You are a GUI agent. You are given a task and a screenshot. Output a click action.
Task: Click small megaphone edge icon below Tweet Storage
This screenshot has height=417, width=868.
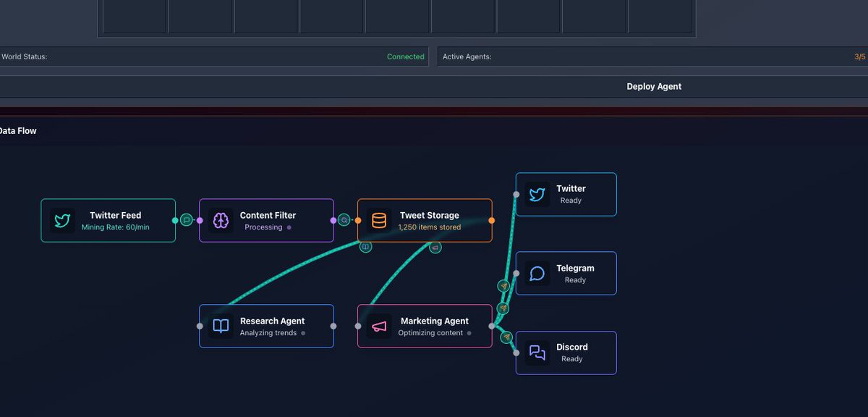click(x=435, y=248)
